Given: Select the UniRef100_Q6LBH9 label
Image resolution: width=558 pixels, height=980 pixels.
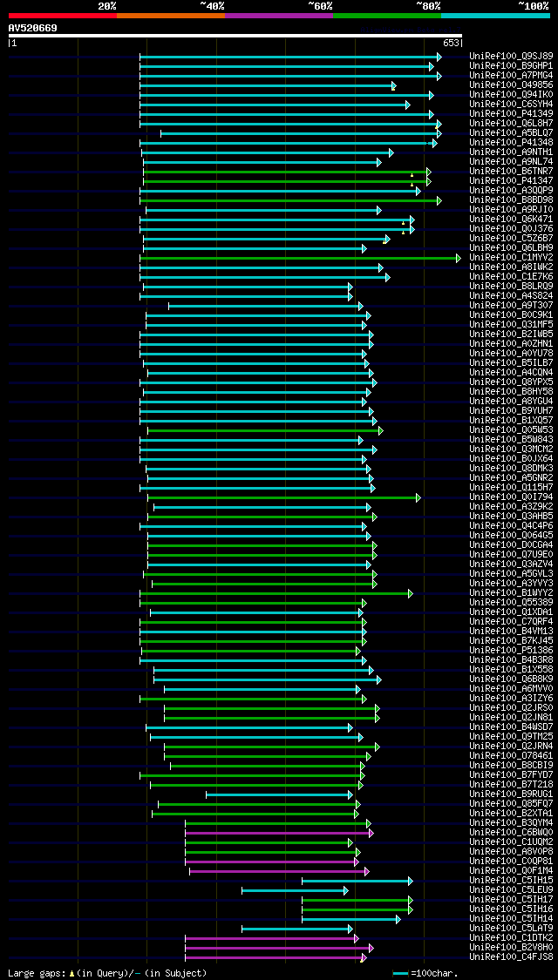Looking at the screenshot, I should point(511,247).
